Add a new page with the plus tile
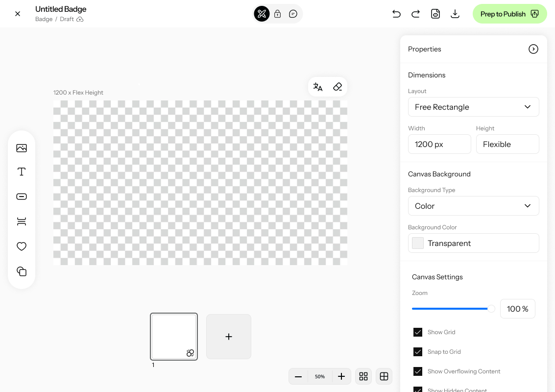This screenshot has width=555, height=392. pos(229,337)
